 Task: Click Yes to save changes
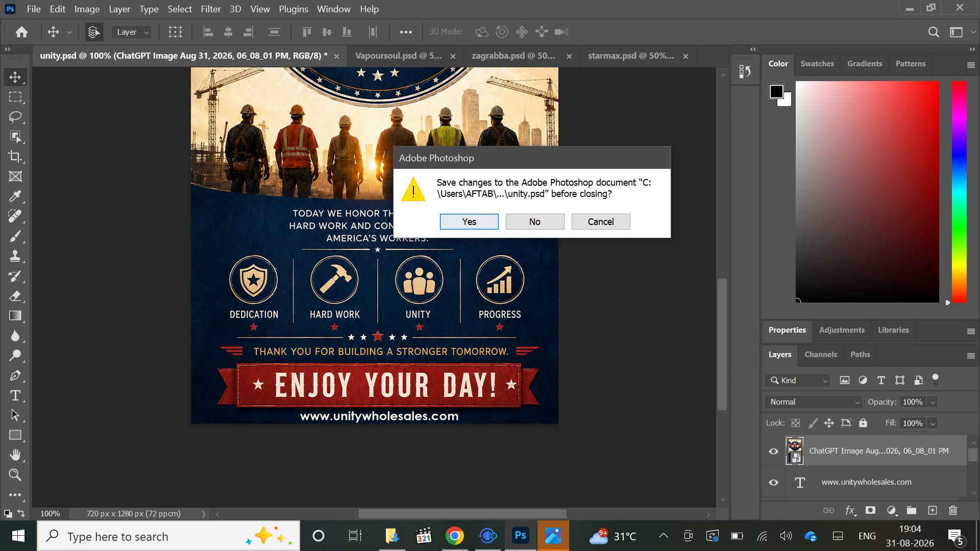[469, 221]
